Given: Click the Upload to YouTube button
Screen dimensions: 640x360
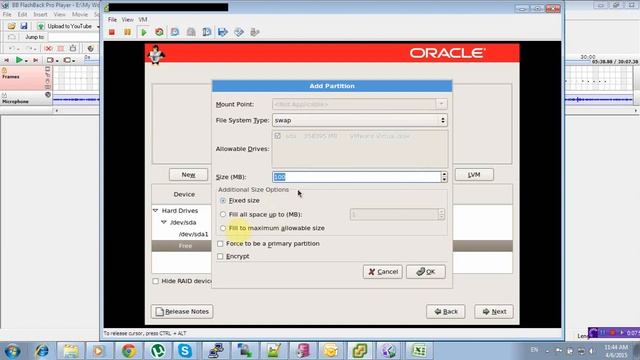Looking at the screenshot, I should tap(65, 26).
